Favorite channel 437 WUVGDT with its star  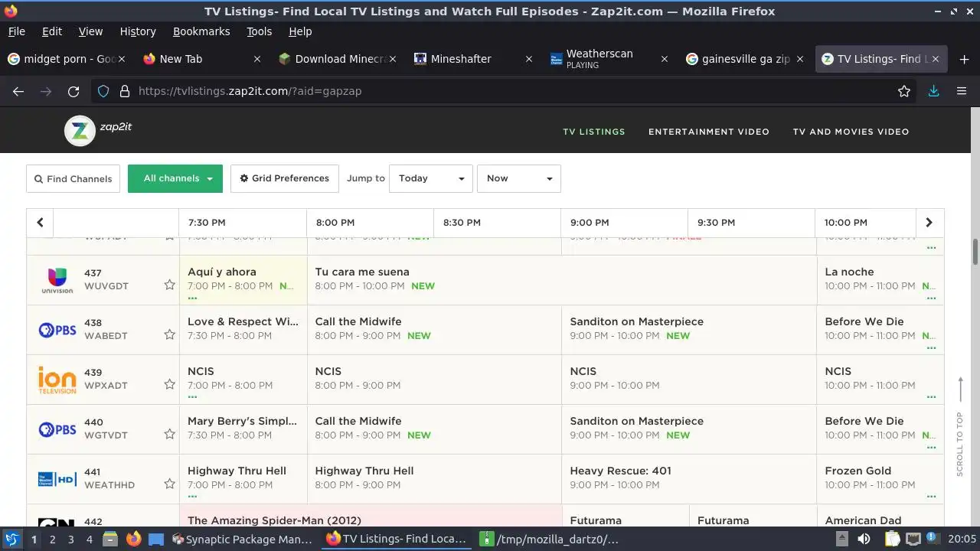169,285
